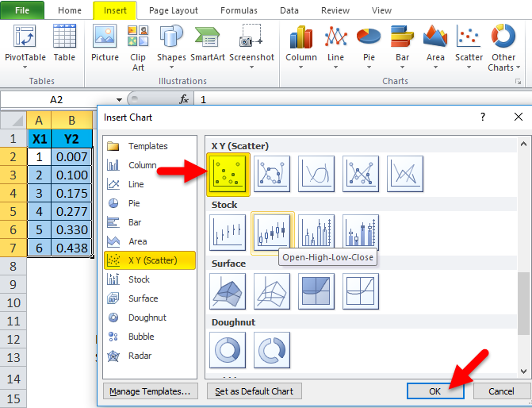
Task: Expand the Screenshot dropdown arrow
Action: pyautogui.click(x=251, y=67)
